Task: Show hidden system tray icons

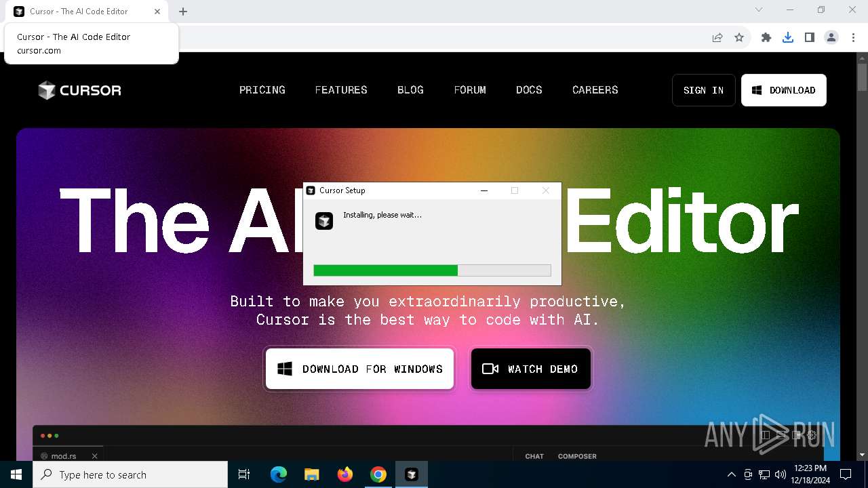Action: point(731,474)
